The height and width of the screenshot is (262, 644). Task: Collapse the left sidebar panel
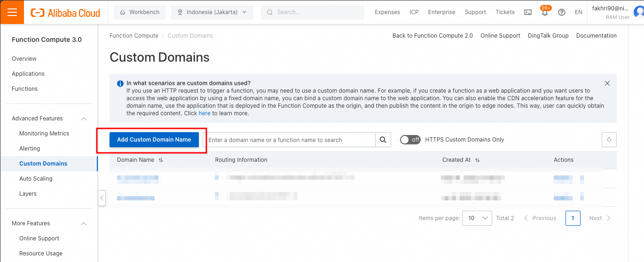point(102,198)
